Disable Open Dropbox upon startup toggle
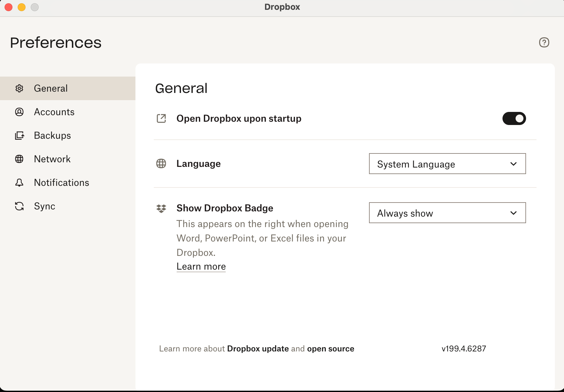Screen dimensions: 564x392 click(514, 118)
